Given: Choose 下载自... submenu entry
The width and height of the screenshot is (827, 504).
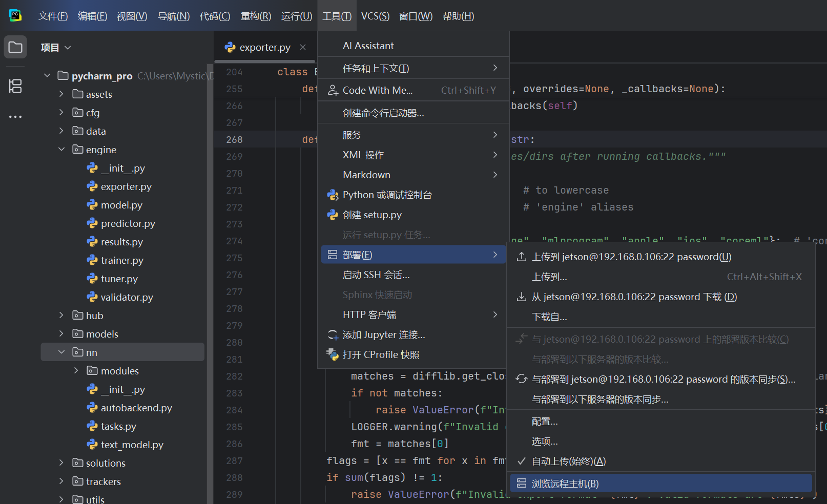Looking at the screenshot, I should pyautogui.click(x=661, y=317).
